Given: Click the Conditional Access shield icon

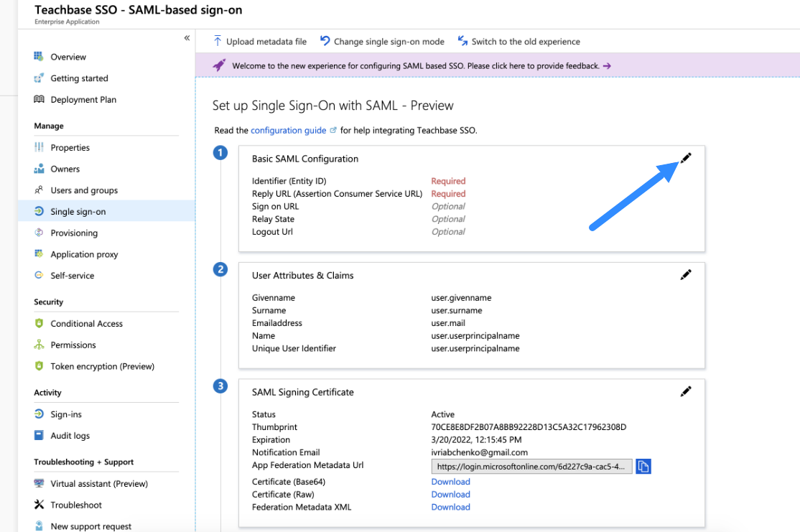Looking at the screenshot, I should [39, 323].
